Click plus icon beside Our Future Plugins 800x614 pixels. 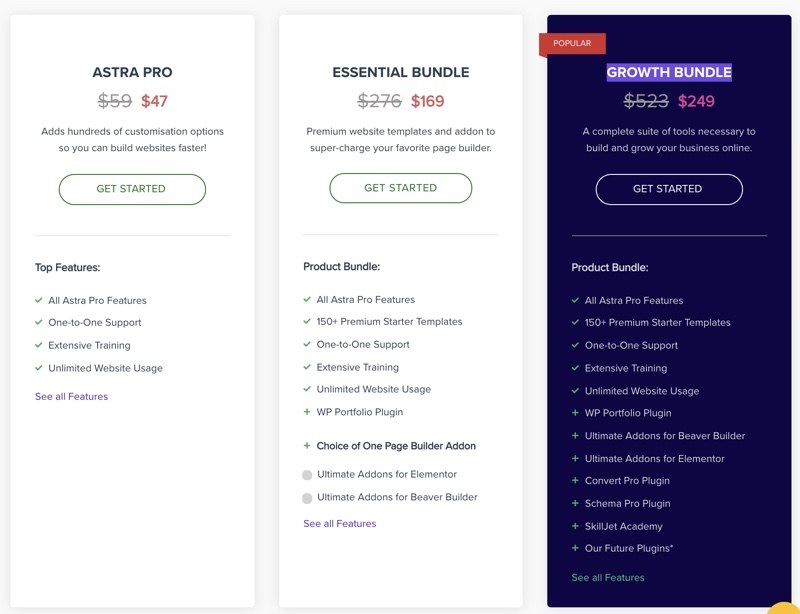575,548
